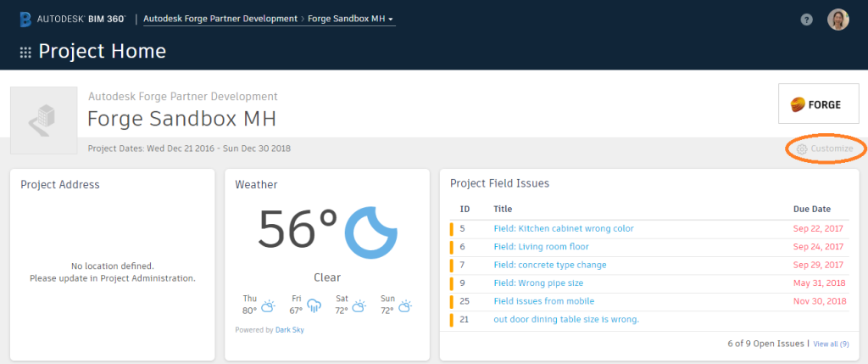Open issue out door dining table size
Viewport: 868px width, 364px height.
566,320
